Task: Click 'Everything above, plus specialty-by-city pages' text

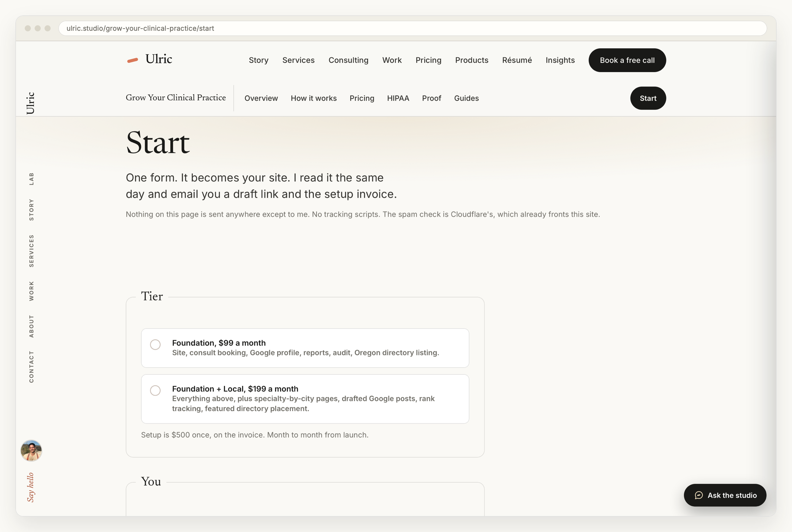Action: click(303, 403)
